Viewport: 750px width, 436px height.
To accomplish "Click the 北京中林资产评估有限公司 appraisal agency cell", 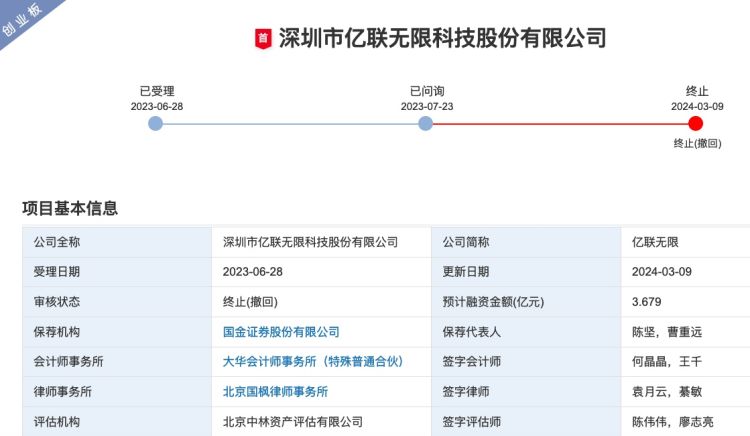I will click(293, 422).
